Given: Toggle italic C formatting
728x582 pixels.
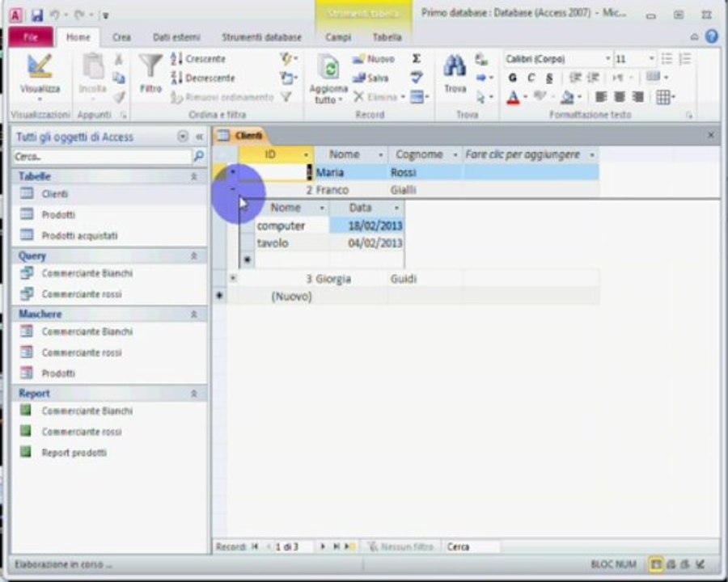Looking at the screenshot, I should [531, 78].
